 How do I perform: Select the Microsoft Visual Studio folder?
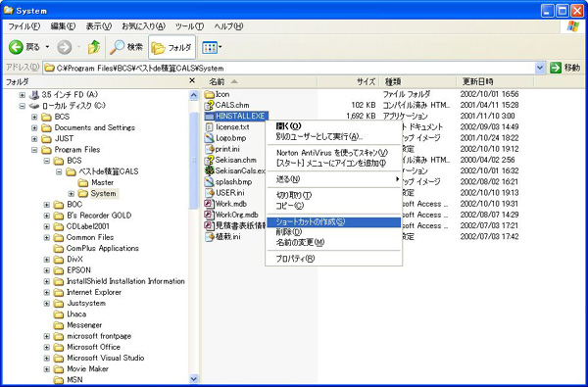(x=99, y=359)
